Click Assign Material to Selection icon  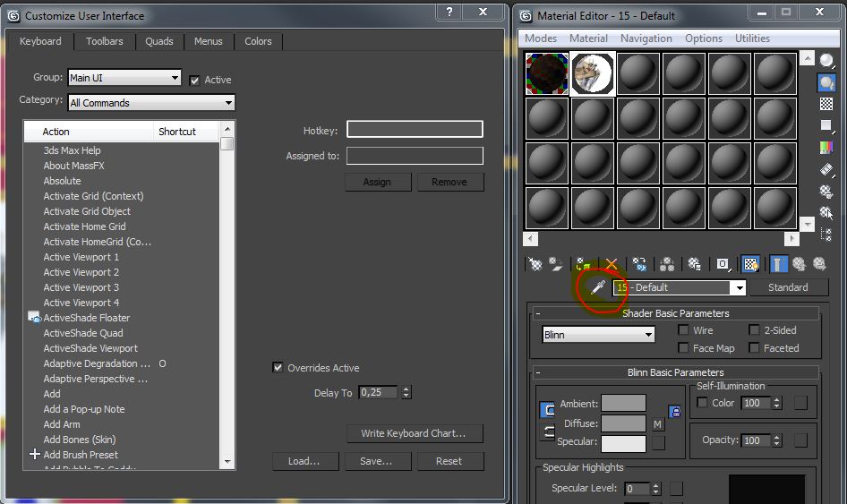(x=583, y=263)
